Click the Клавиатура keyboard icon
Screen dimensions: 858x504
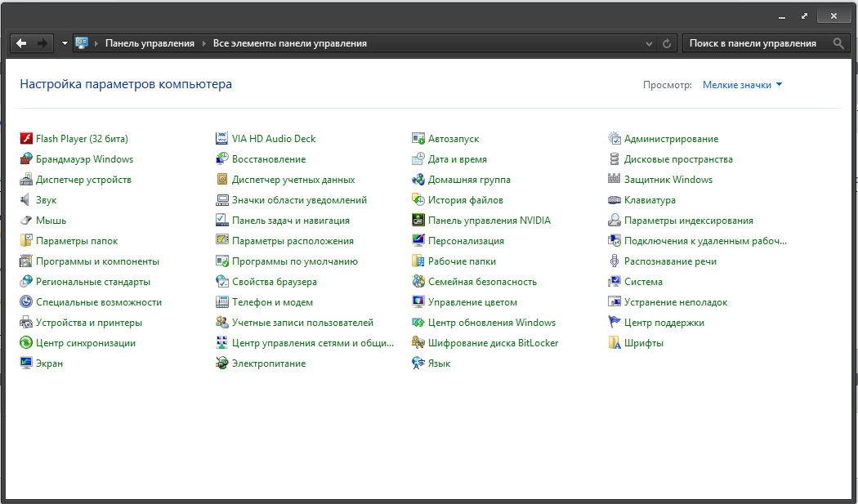(x=614, y=200)
